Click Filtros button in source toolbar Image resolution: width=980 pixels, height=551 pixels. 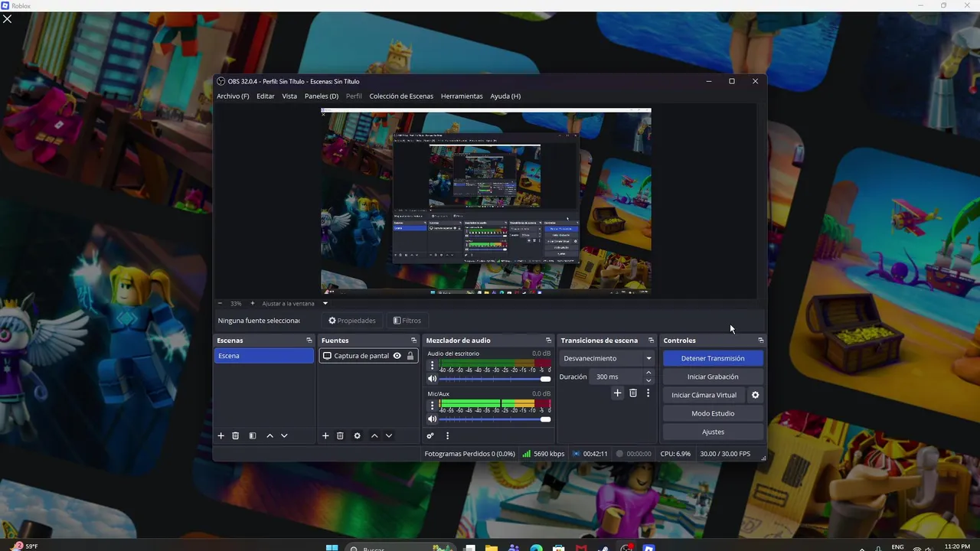pos(407,321)
